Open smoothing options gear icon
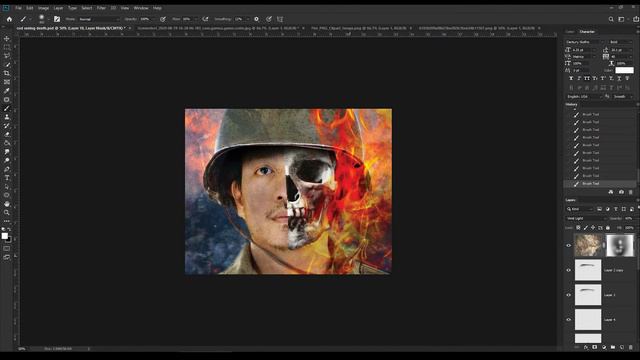The width and height of the screenshot is (640, 360). tap(256, 19)
